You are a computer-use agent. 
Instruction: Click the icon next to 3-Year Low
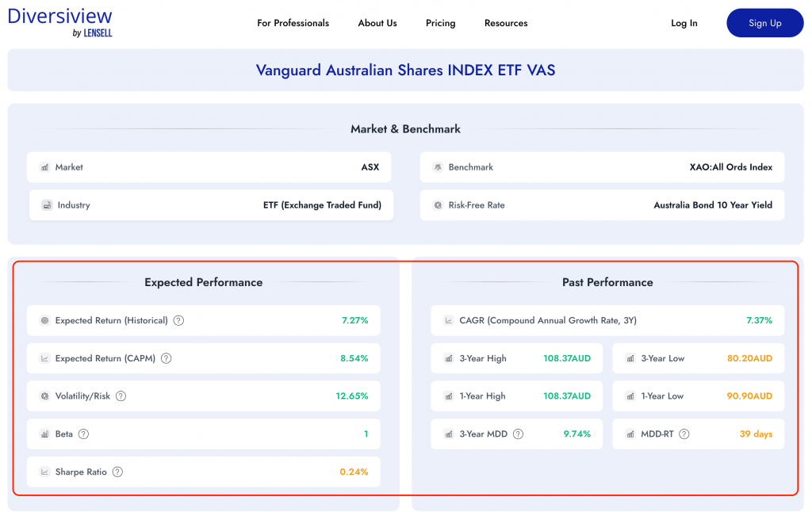coord(630,358)
